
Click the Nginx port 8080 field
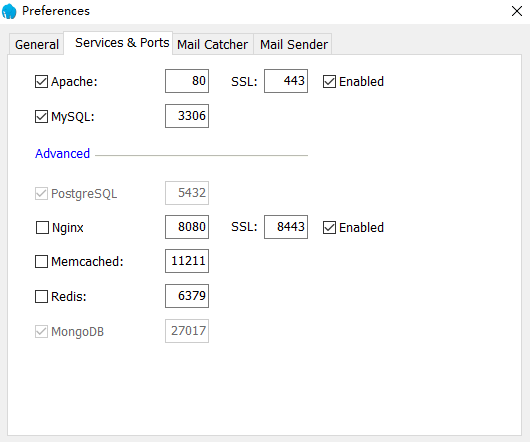187,227
